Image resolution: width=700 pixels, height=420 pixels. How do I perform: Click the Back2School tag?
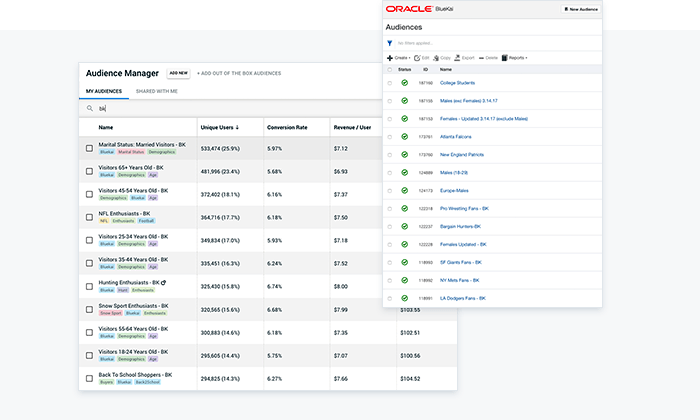(147, 382)
